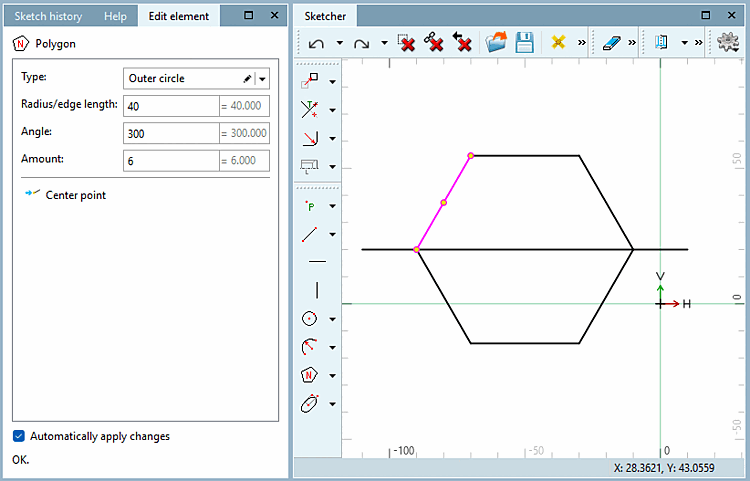Click left vertex handle of the hexagon
Image resolution: width=750 pixels, height=481 pixels.
[417, 250]
